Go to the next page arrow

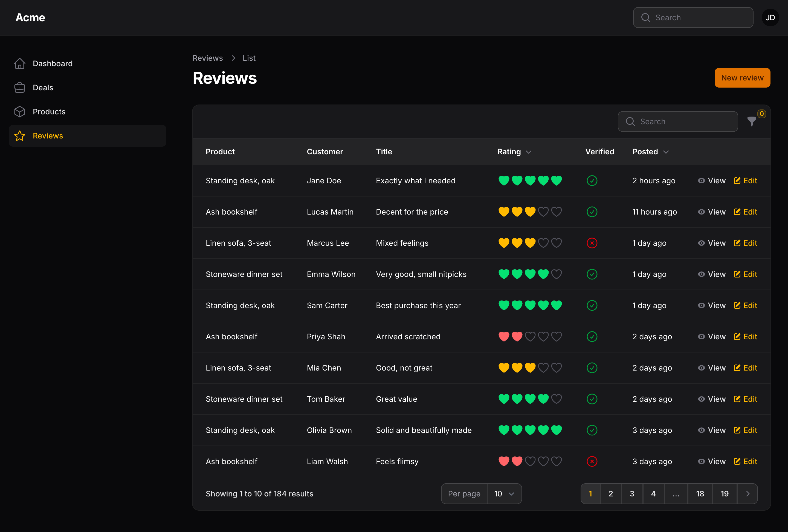tap(747, 494)
